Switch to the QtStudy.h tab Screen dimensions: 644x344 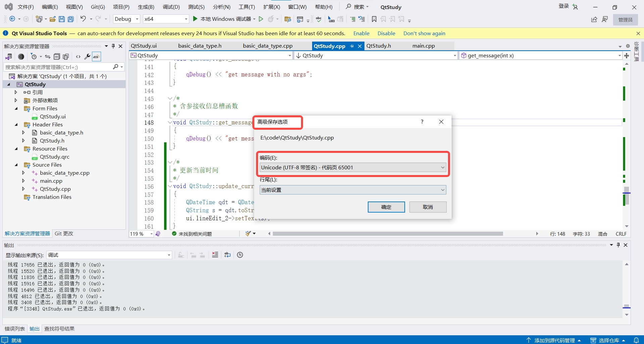(x=379, y=46)
